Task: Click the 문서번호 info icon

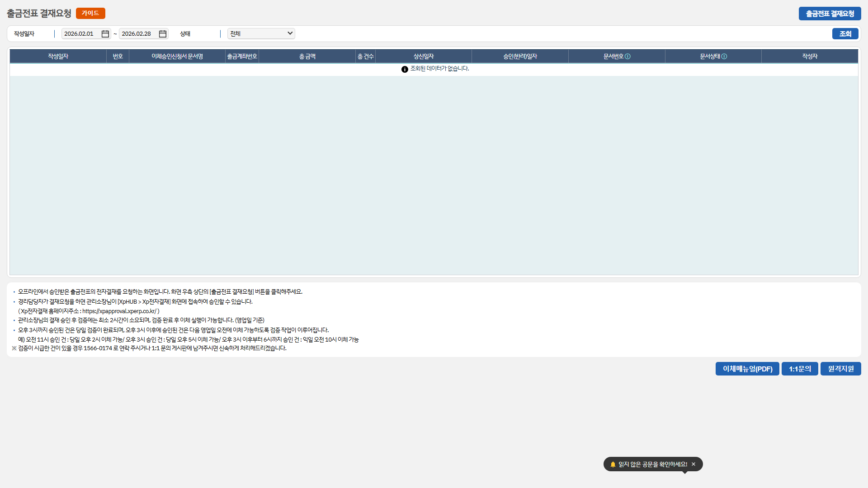Action: tap(627, 56)
